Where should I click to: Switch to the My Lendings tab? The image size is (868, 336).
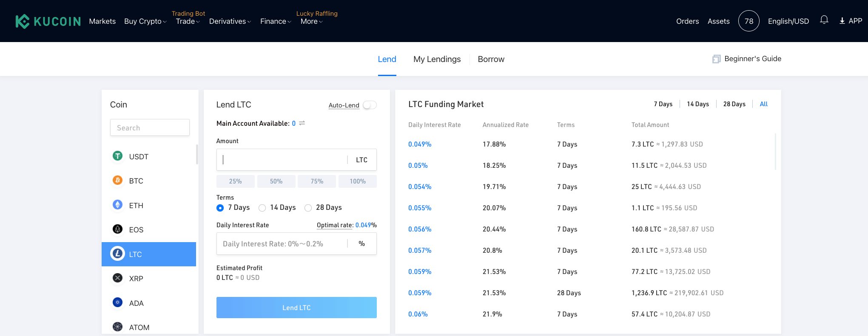tap(437, 59)
